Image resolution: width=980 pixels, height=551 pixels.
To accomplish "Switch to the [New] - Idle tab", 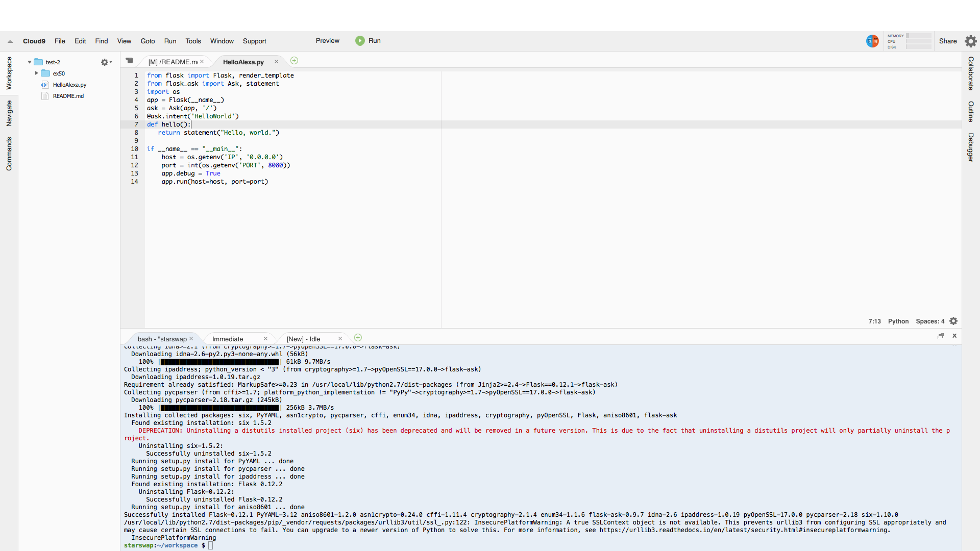I will [x=303, y=339].
